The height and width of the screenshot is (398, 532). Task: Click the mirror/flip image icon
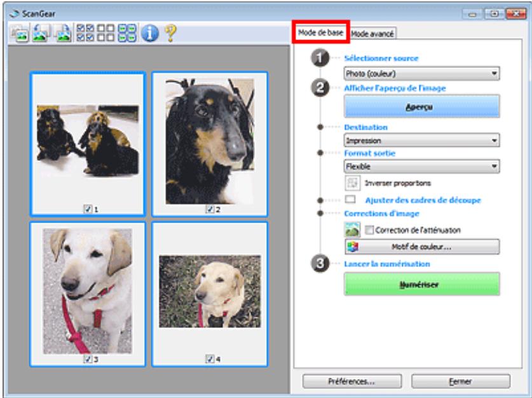tap(18, 29)
